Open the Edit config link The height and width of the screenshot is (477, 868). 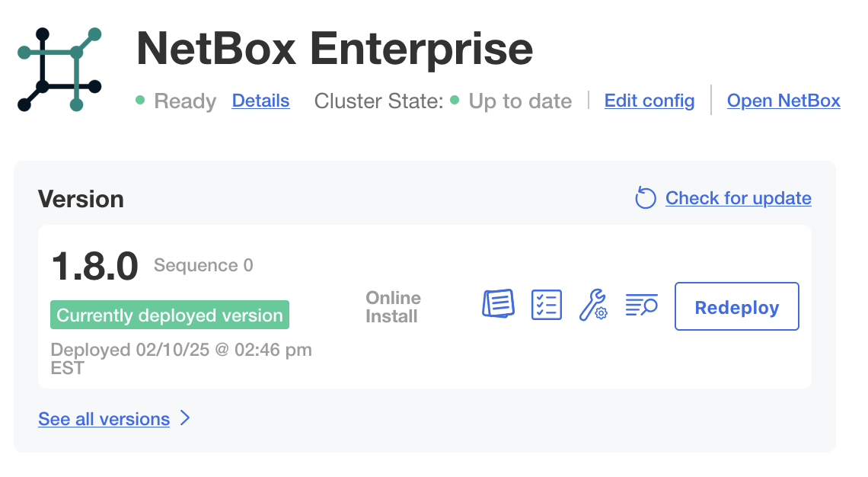click(649, 101)
